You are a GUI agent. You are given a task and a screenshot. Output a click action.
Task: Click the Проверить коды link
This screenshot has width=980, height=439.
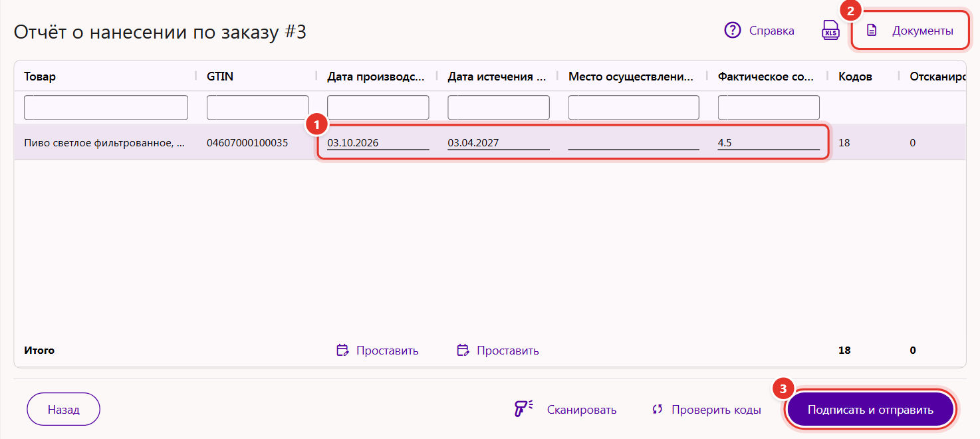716,410
